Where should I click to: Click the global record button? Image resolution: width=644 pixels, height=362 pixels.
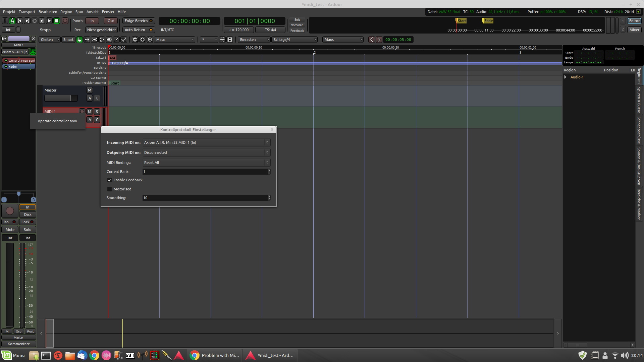(x=65, y=21)
